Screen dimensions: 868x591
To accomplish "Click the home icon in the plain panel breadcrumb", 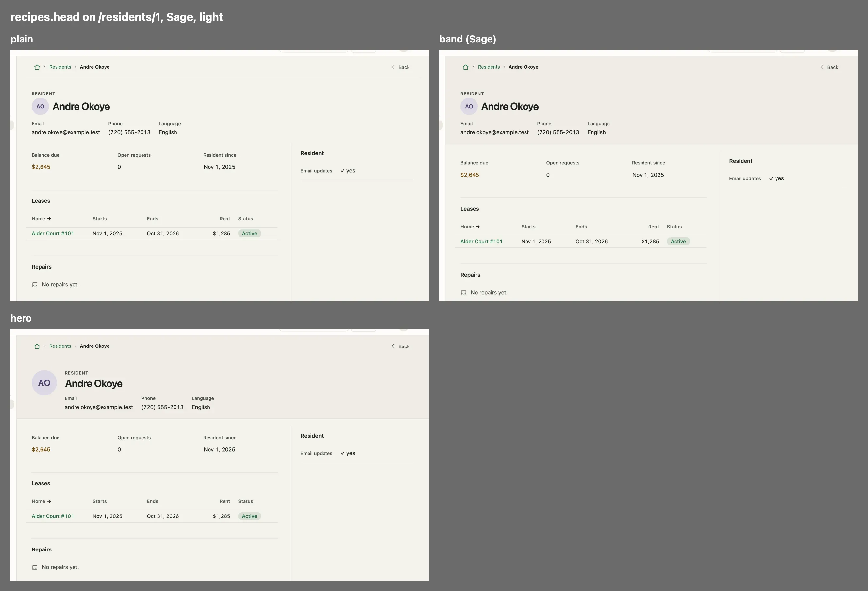I will click(x=37, y=67).
